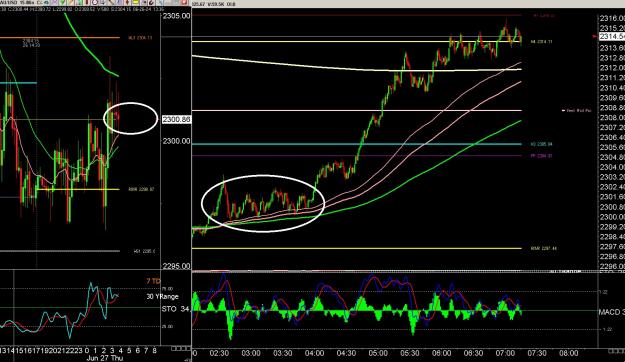Click the 06:30 time label
This screenshot has height=362, width=625.
click(x=474, y=353)
